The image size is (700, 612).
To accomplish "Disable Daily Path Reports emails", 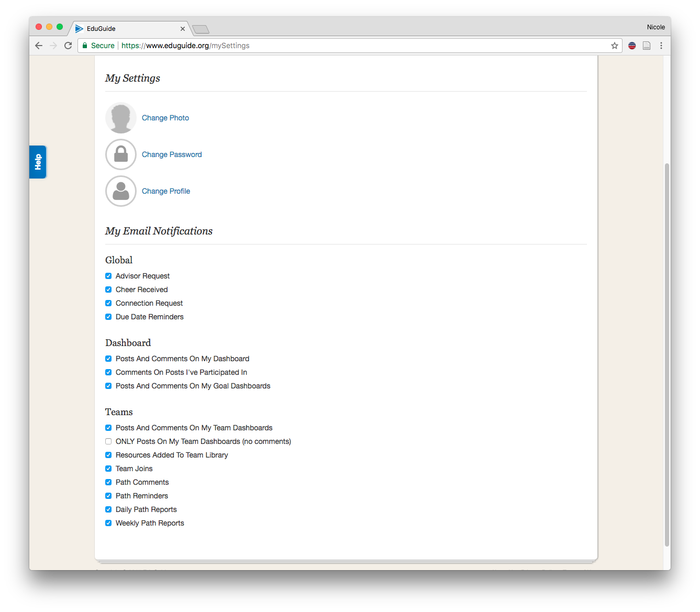I will (108, 509).
